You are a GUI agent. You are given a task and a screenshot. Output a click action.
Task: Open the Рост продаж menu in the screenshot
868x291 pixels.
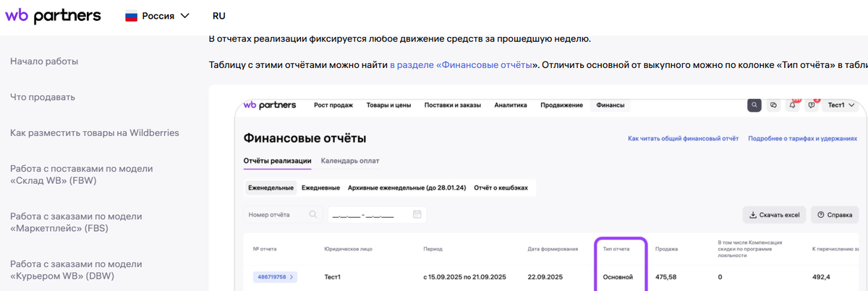[x=333, y=105]
